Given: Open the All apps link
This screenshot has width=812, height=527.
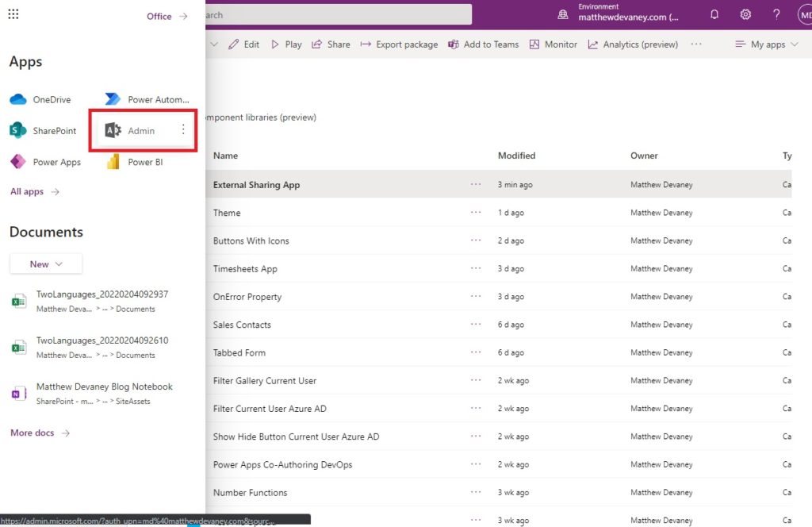Looking at the screenshot, I should click(35, 192).
